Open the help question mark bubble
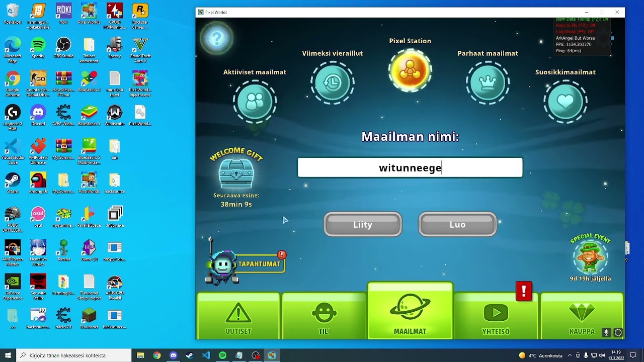The image size is (644, 362). click(217, 38)
